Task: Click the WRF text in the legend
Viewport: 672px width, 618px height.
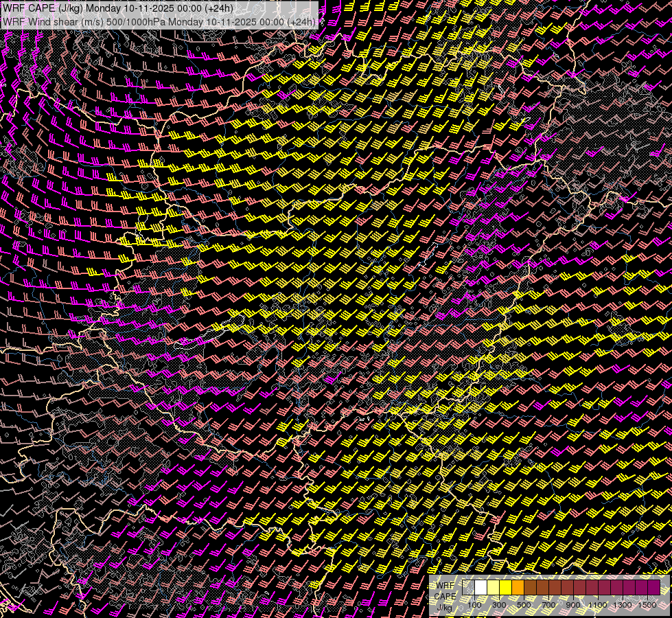Action: [x=445, y=585]
